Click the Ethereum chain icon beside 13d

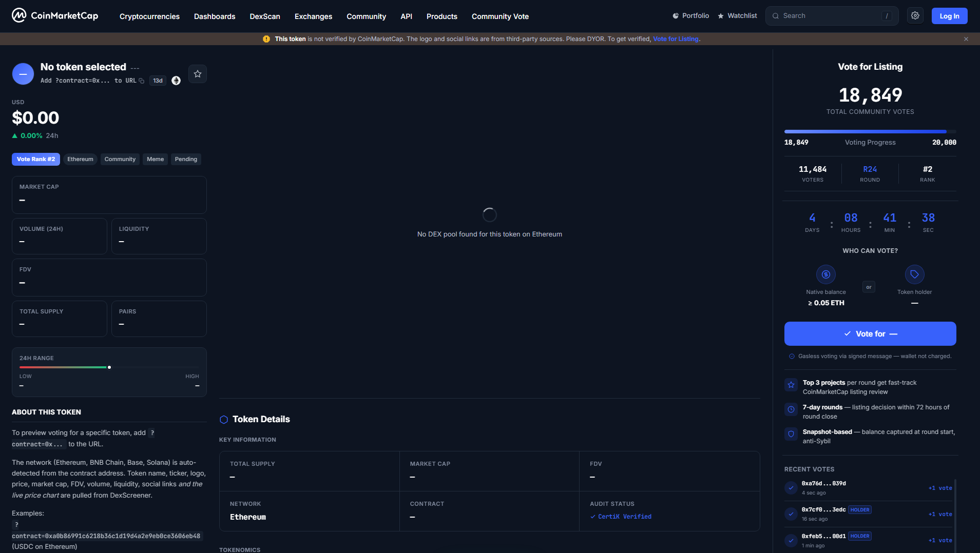pyautogui.click(x=176, y=81)
